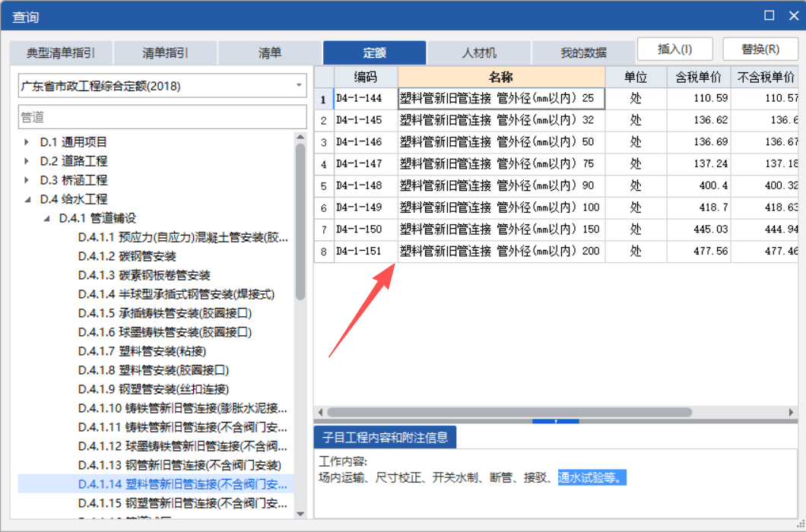Expand the D.1 通用项目 node arrow
The height and width of the screenshot is (532, 806).
click(27, 142)
